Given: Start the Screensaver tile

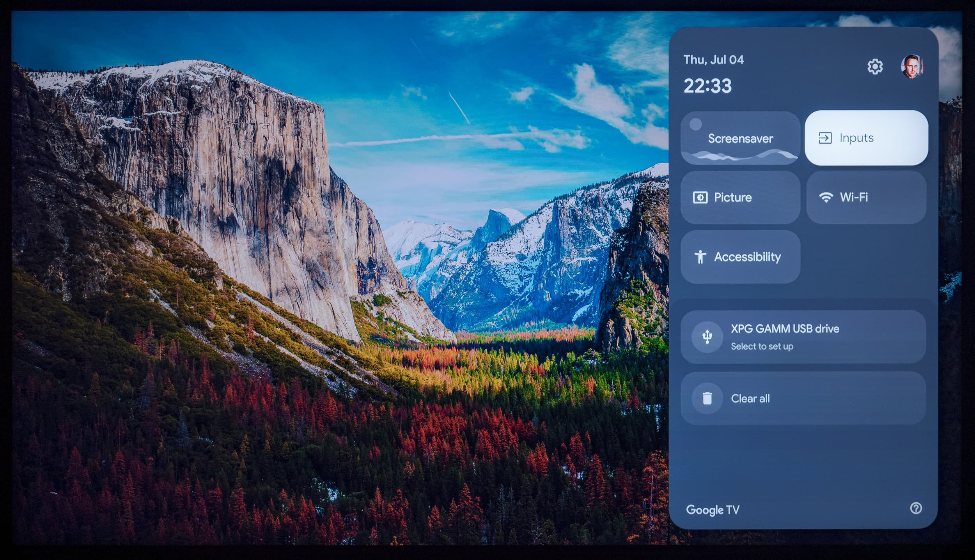Looking at the screenshot, I should coord(740,138).
